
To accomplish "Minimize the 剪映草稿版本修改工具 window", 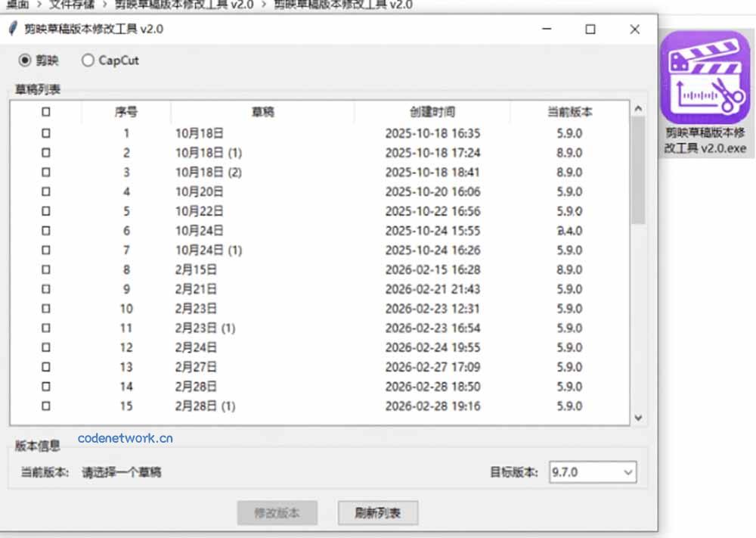I will coord(547,29).
